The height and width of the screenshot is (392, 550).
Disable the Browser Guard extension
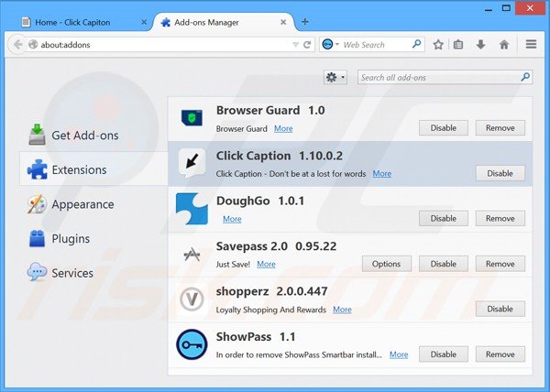444,128
